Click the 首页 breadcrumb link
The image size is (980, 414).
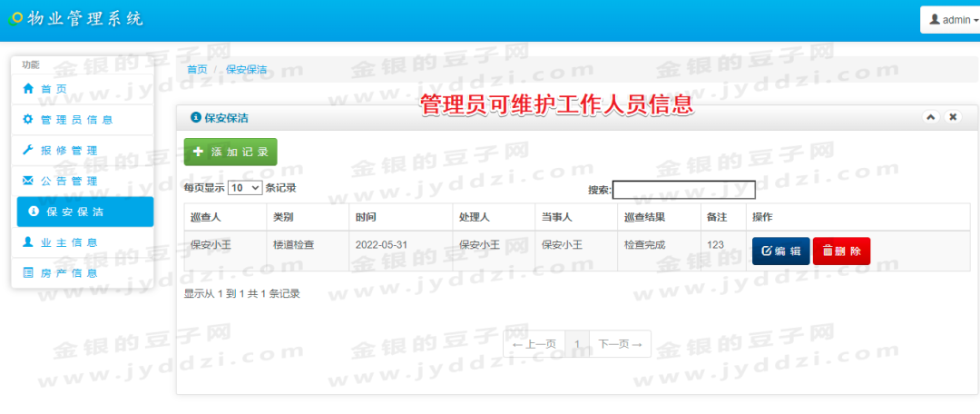[x=197, y=69]
